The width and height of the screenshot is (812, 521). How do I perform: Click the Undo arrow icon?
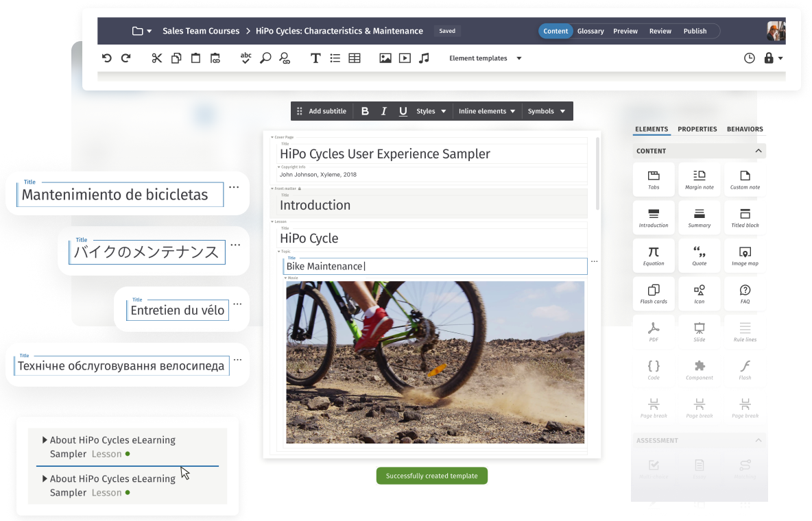[106, 58]
